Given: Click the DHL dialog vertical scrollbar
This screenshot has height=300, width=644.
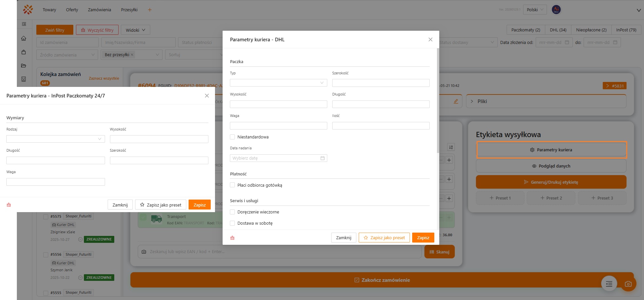Looking at the screenshot, I should coord(438,101).
